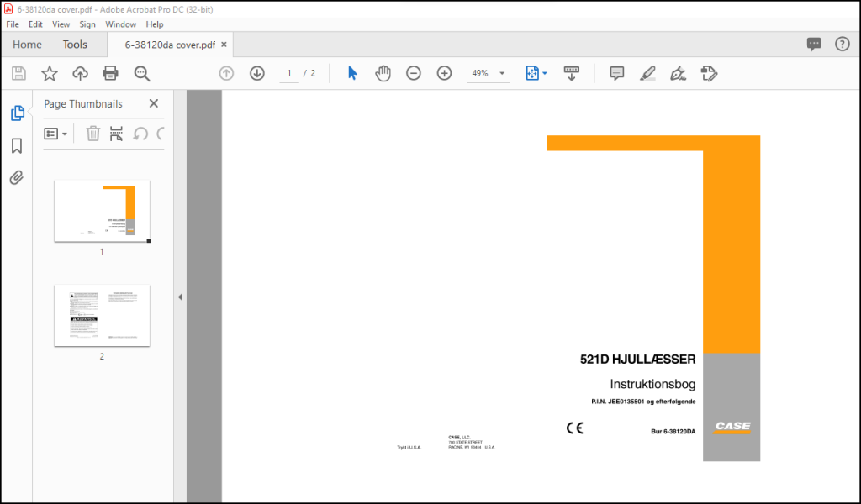Screen dimensions: 861x504
Task: Open the Help question mark icon
Action: pos(843,45)
